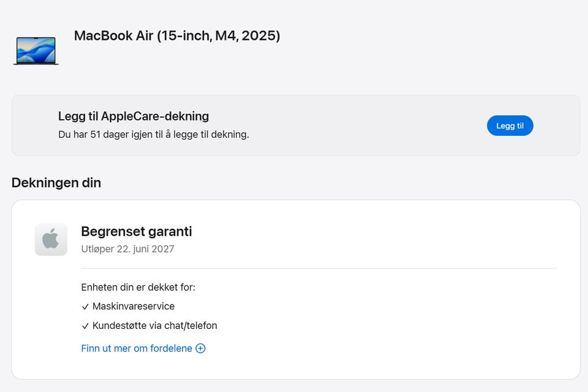Click the Enheten din er dekket for label

click(138, 287)
